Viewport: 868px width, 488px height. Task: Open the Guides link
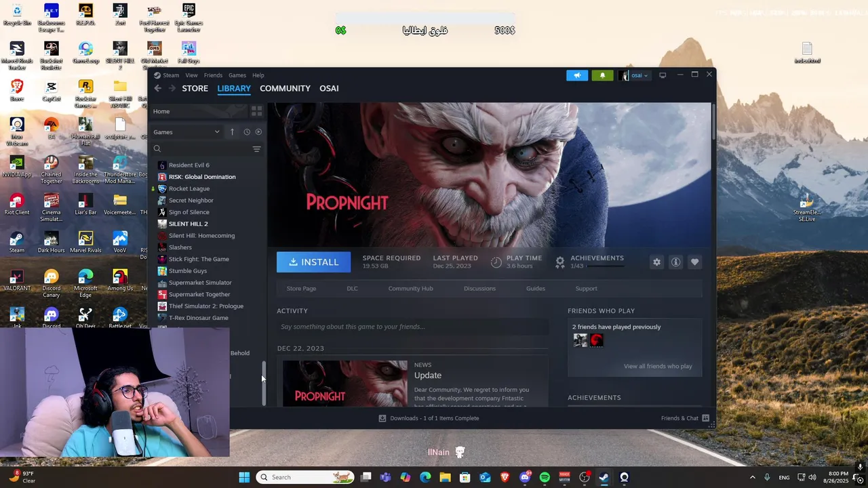click(x=536, y=289)
